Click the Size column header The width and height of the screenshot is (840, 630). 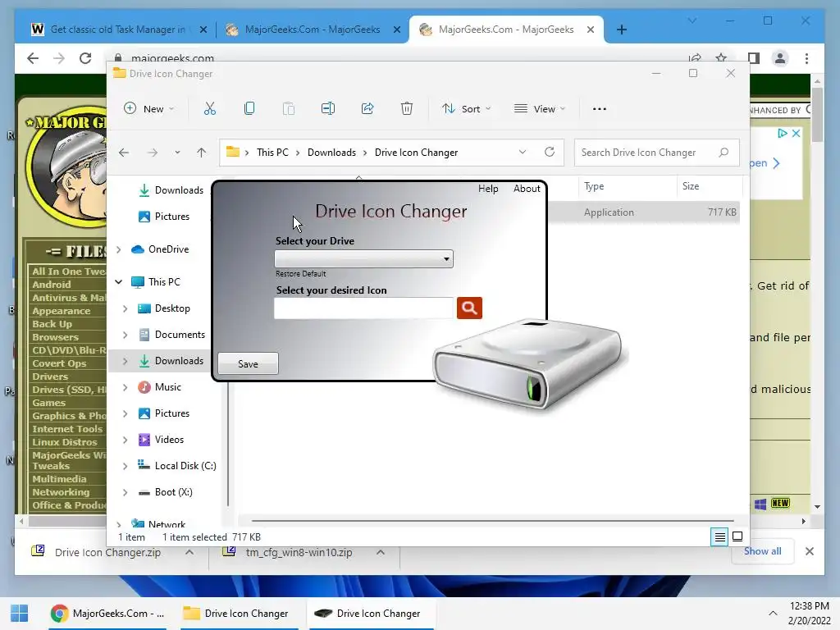[x=691, y=186]
